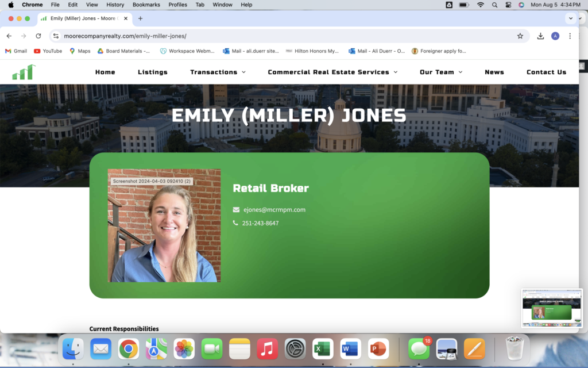Open Microsoft Excel from the dock

coord(323,348)
